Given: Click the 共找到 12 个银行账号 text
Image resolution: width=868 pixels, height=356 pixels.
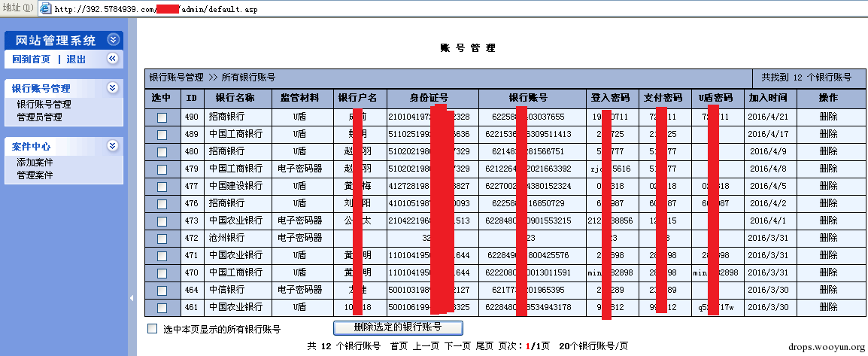Looking at the screenshot, I should point(806,78).
